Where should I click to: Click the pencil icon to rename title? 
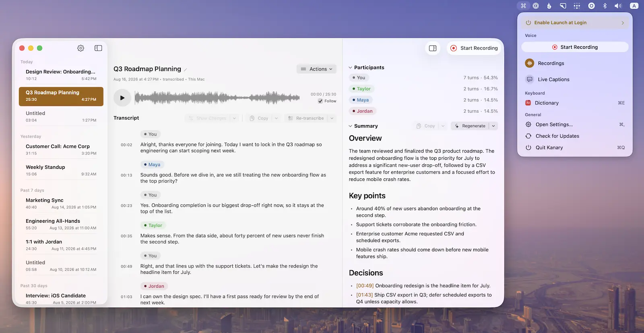point(186,70)
